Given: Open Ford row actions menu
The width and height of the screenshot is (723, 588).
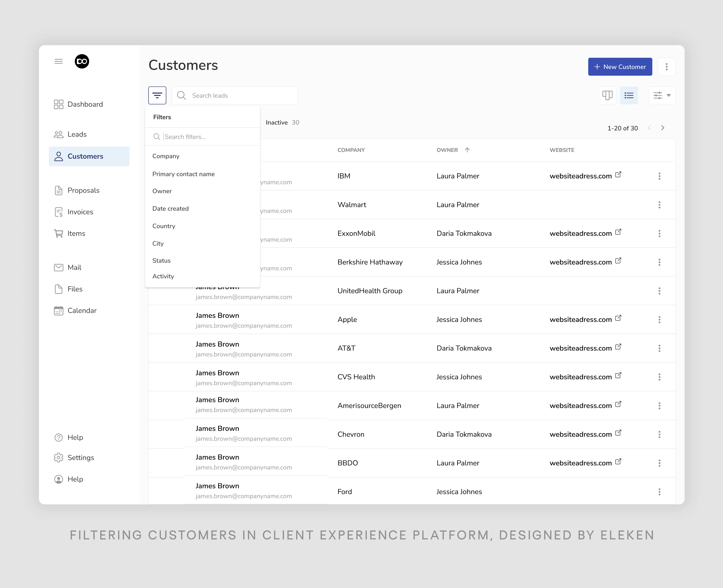Looking at the screenshot, I should (659, 492).
